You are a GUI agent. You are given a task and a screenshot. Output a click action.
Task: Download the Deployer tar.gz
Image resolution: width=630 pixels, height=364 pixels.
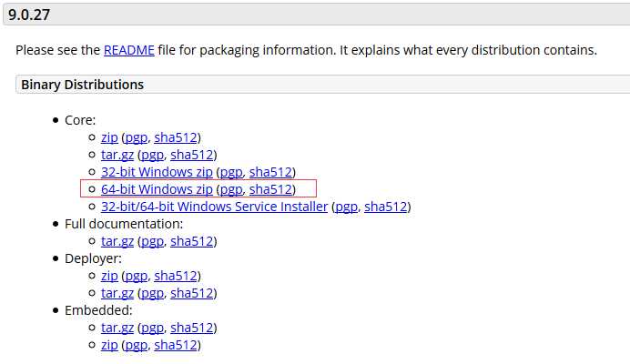point(117,293)
